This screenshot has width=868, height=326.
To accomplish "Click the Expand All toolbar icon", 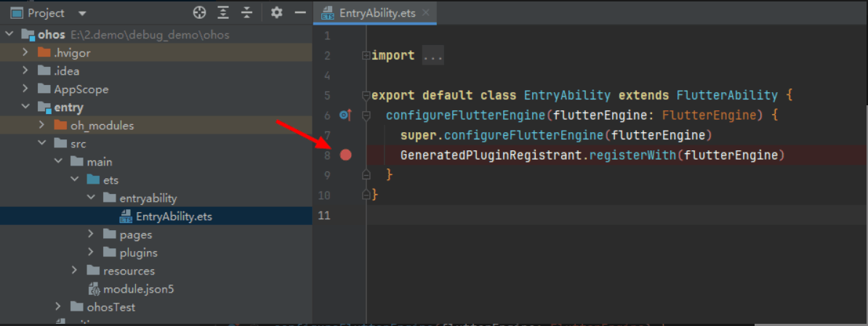I will point(223,12).
